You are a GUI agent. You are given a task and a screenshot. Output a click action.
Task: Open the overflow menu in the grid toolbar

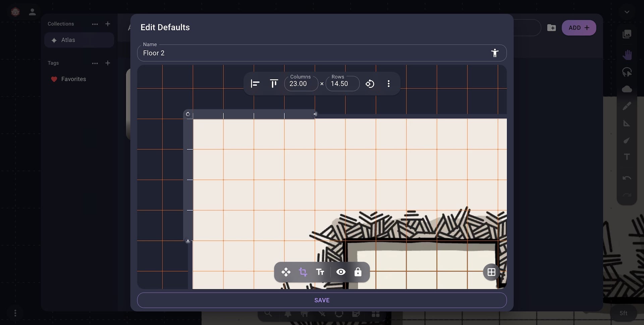click(388, 84)
